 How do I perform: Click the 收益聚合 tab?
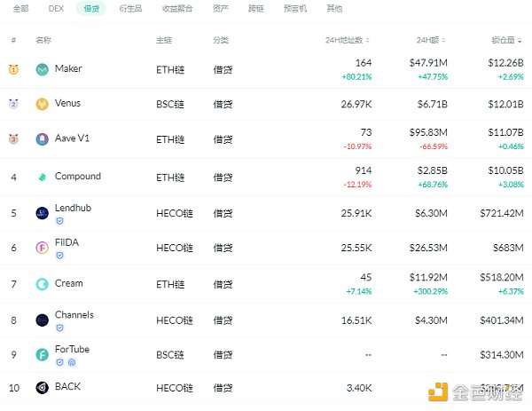pyautogui.click(x=175, y=9)
